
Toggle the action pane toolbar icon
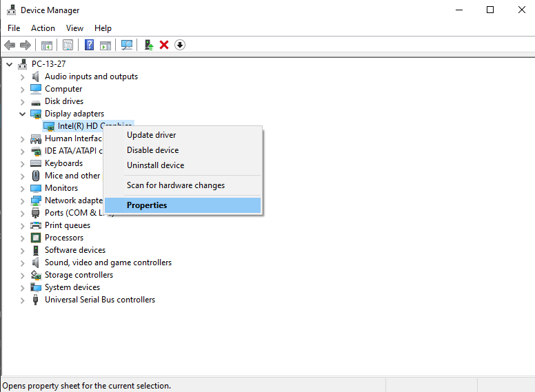click(105, 45)
